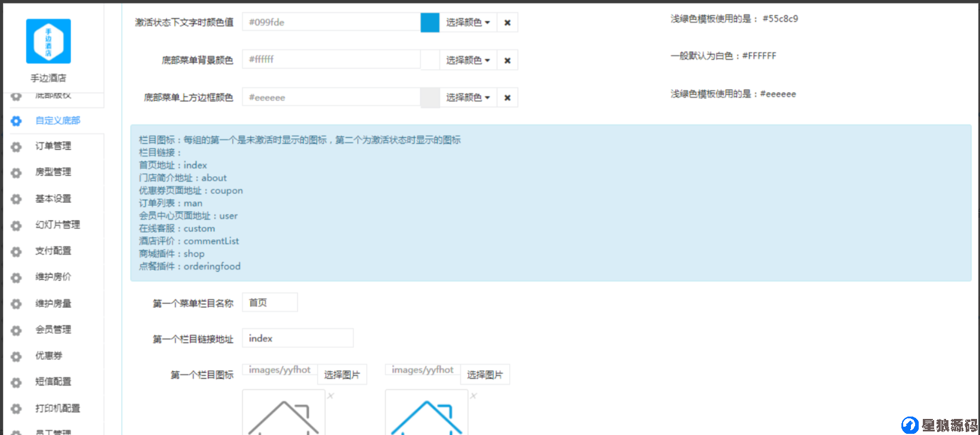
Task: Click the info line 在线客服:custom
Action: click(177, 229)
